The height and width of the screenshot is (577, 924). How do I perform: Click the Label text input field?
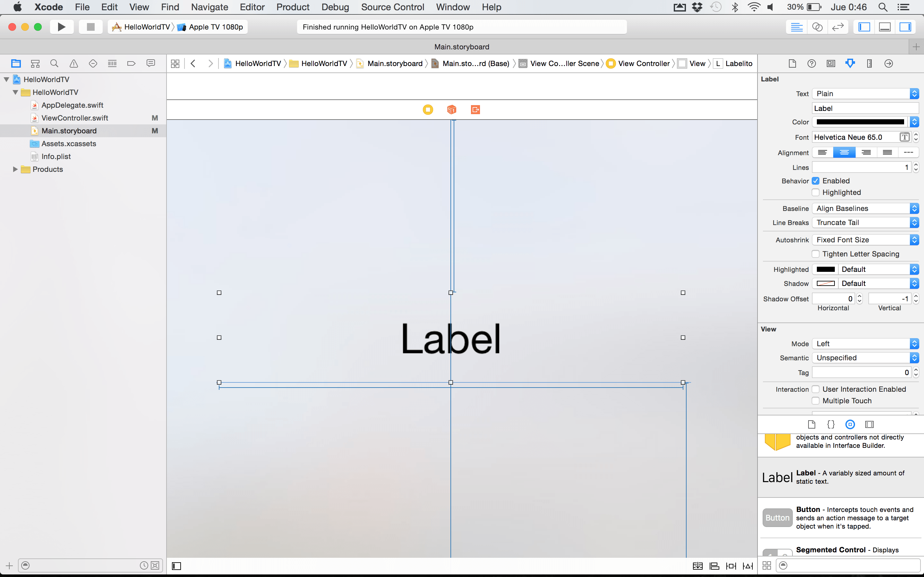point(865,108)
